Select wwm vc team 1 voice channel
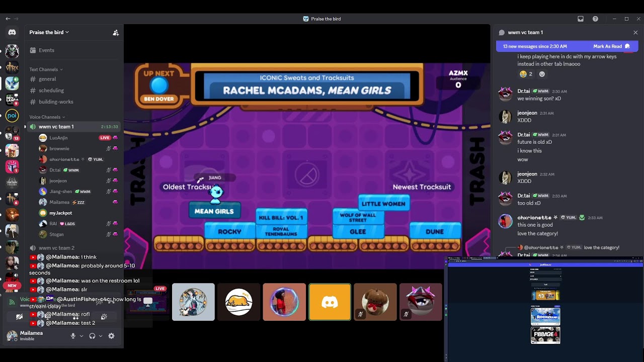Viewport: 644px width, 362px height. (x=74, y=127)
